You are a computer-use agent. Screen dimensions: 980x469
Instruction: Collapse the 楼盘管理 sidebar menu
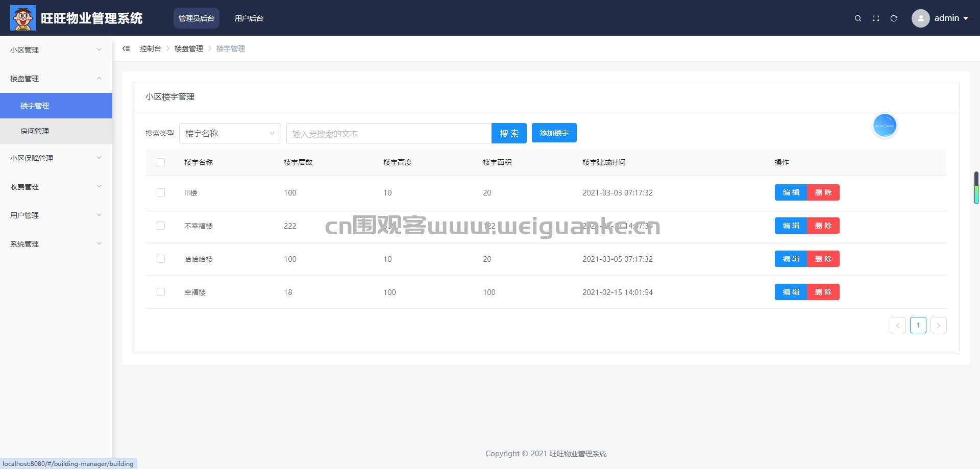tap(56, 79)
